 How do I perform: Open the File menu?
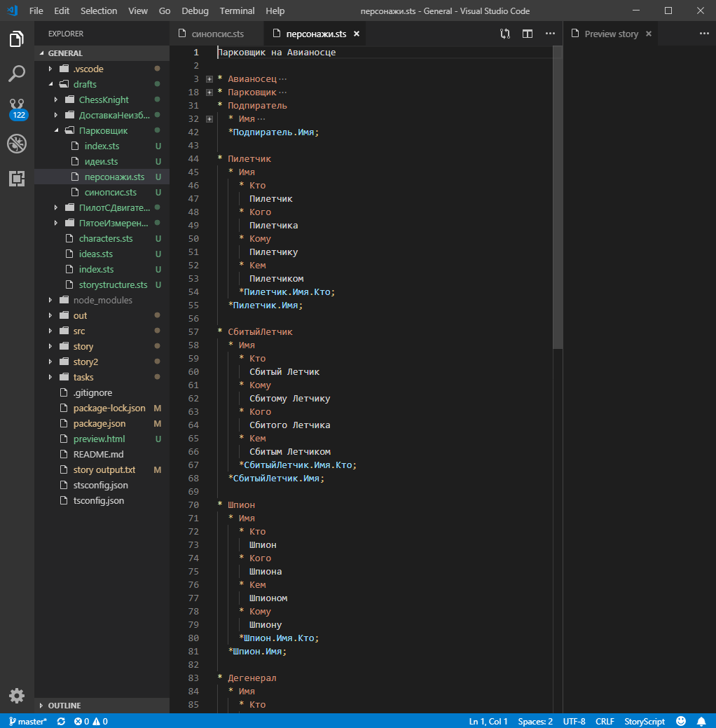pos(36,11)
